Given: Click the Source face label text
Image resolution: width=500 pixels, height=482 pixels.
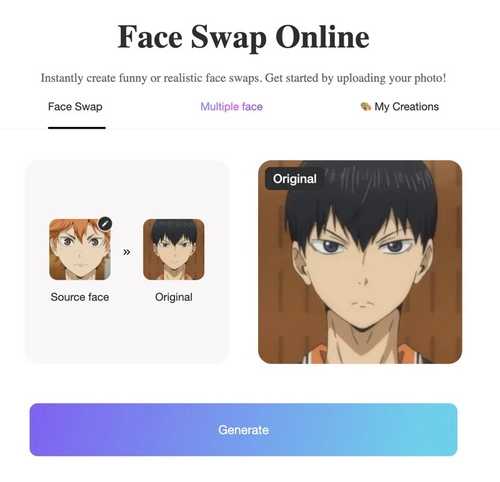Looking at the screenshot, I should [x=80, y=297].
